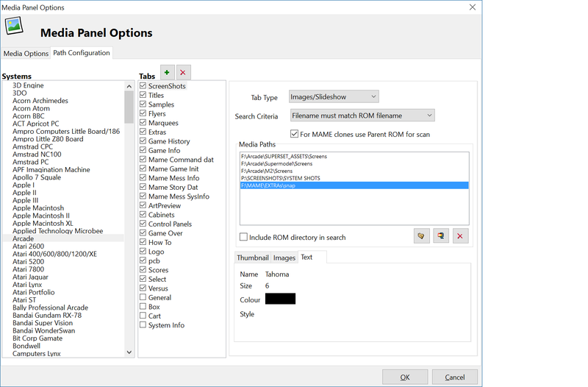Viewport: 588px width, 387px height.
Task: Delete the selected media path with red X
Action: (460, 236)
